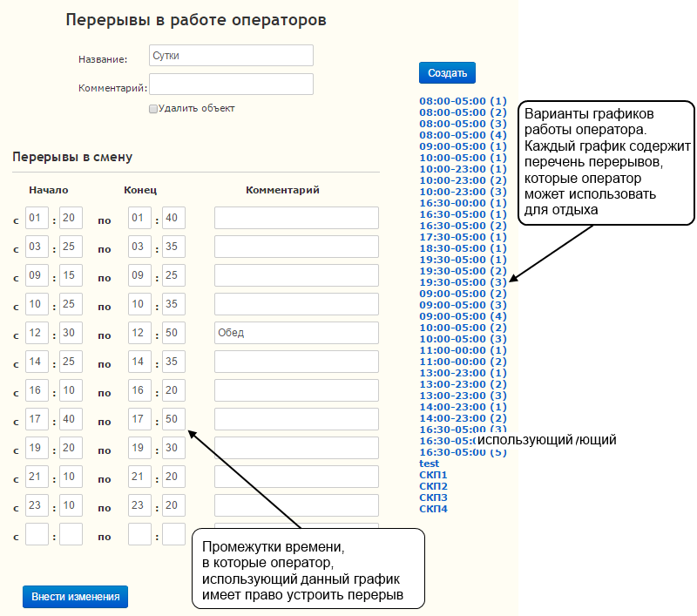Open schedule 18:30-05:00 (1)
The image size is (697, 616).
464,248
